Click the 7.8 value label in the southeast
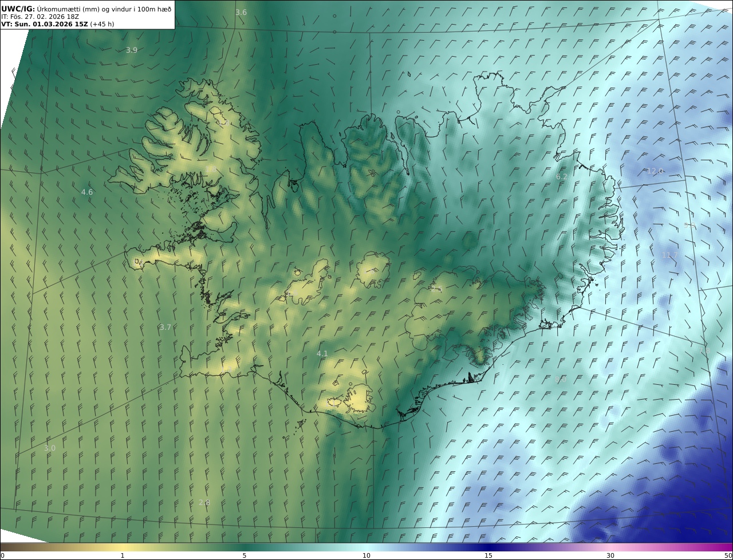Viewport: 733px width, 560px height. (x=704, y=350)
